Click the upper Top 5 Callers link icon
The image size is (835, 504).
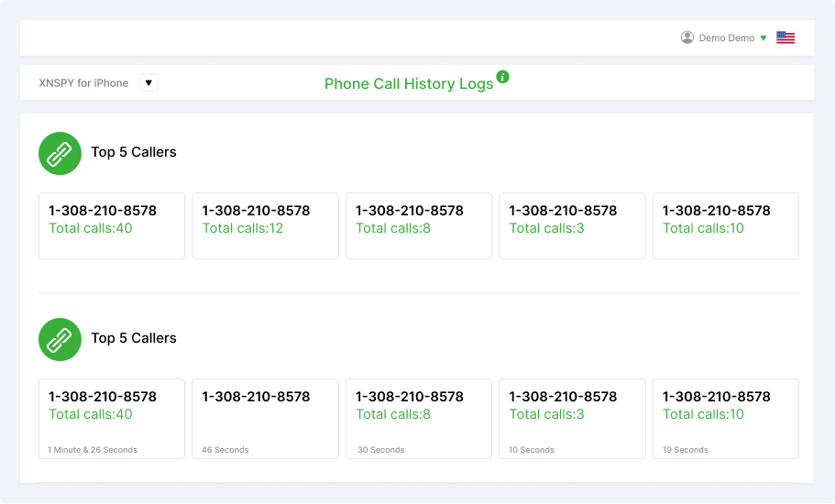pos(60,153)
